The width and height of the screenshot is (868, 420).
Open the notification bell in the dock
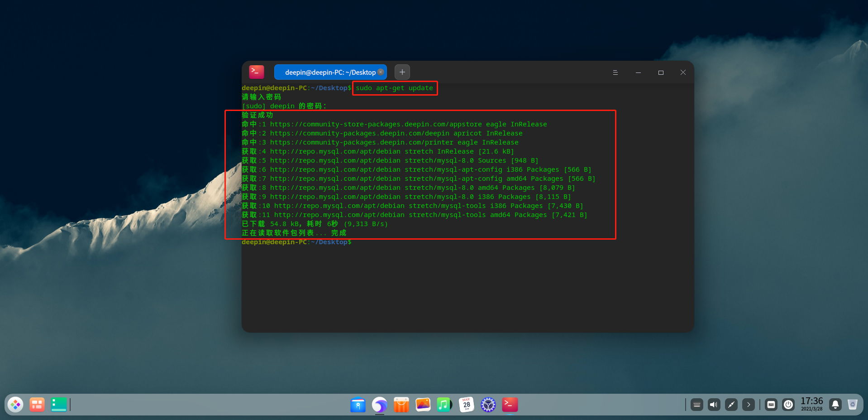[835, 405]
